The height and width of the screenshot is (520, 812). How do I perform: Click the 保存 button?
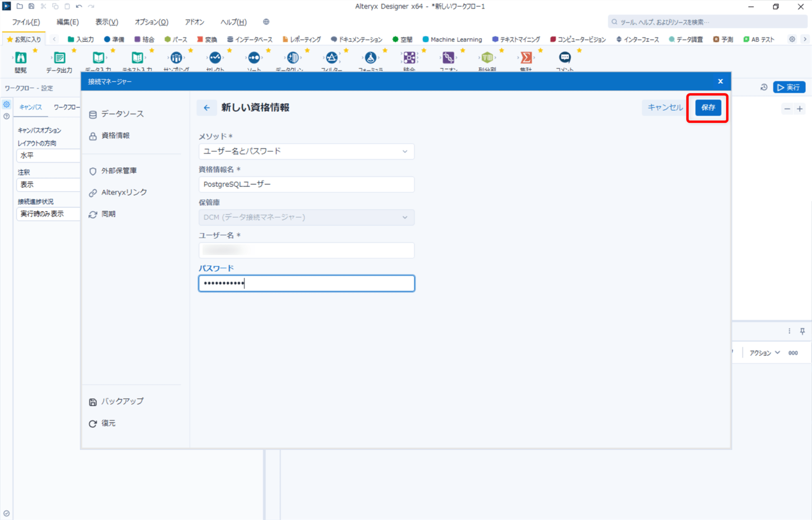[708, 108]
